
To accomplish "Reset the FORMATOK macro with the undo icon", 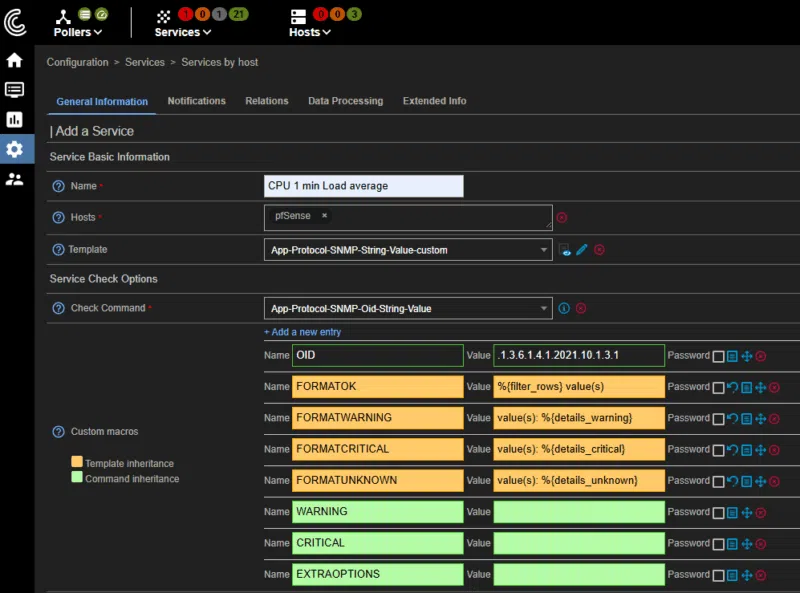I will click(x=732, y=387).
